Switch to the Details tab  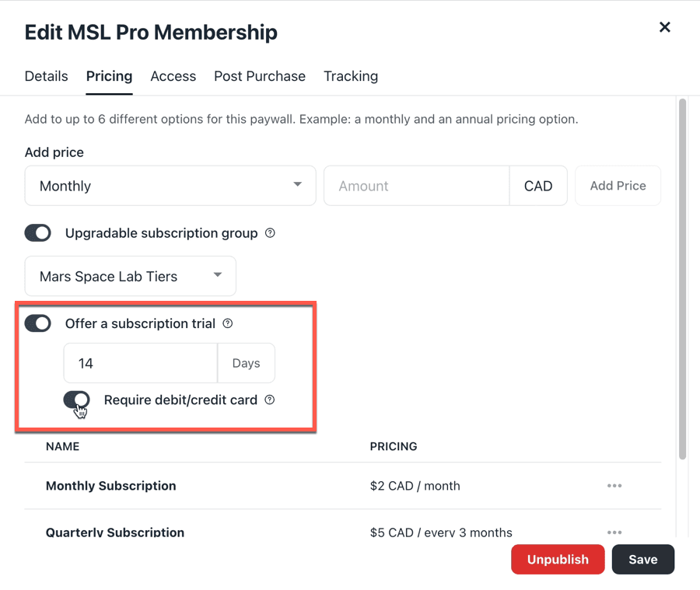click(47, 76)
